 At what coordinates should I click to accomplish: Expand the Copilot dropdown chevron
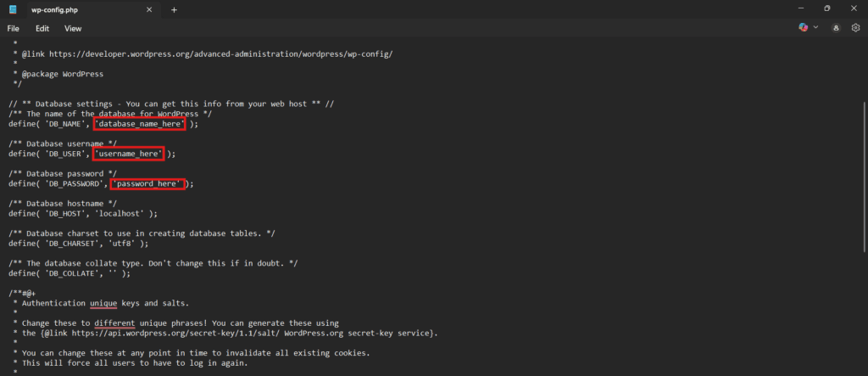tap(815, 27)
